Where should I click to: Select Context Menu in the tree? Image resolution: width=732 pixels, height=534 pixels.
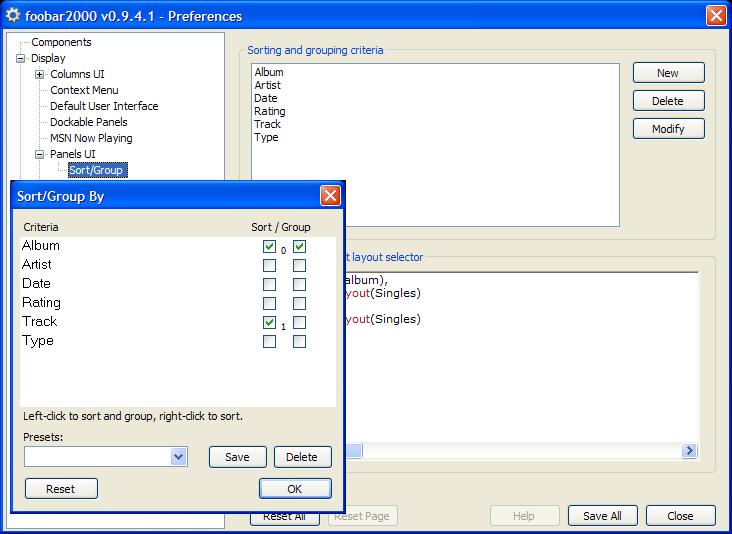point(84,90)
